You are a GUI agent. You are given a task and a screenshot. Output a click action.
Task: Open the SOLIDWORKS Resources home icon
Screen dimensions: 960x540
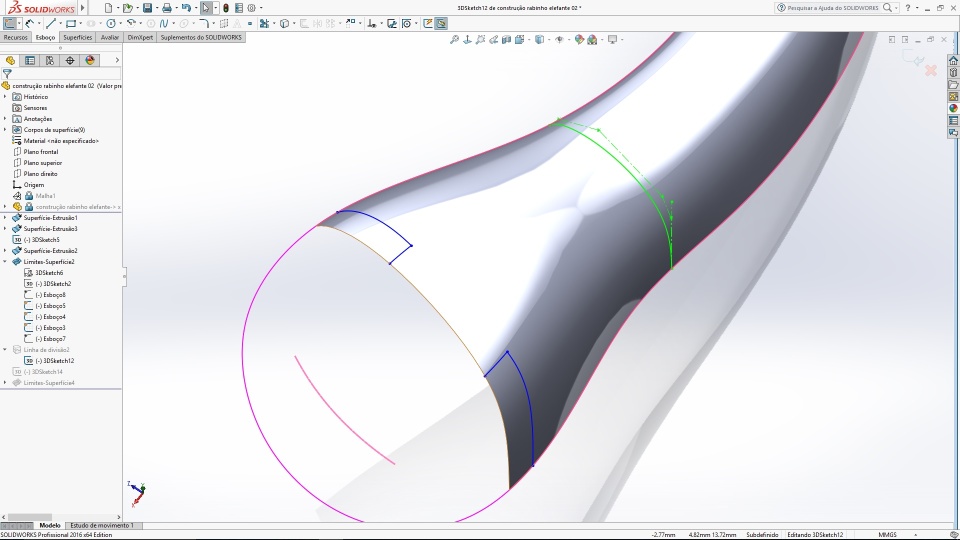pos(953,60)
